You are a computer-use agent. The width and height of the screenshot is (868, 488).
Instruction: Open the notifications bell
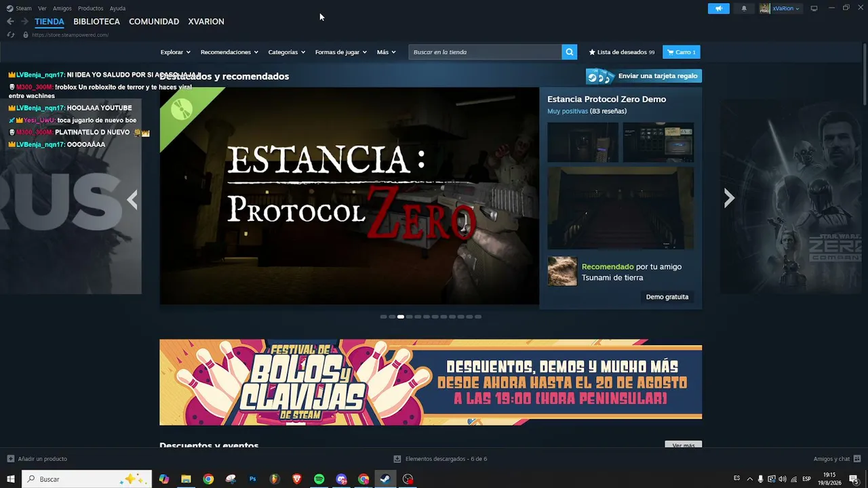(744, 8)
